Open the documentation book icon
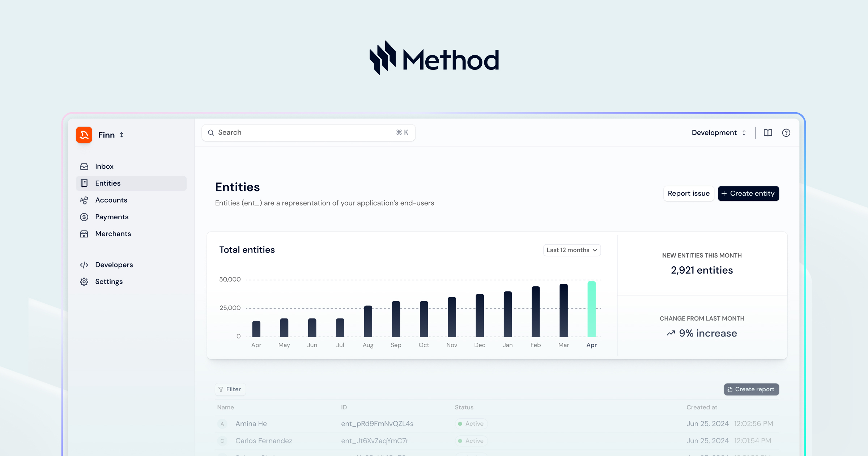 pyautogui.click(x=768, y=132)
